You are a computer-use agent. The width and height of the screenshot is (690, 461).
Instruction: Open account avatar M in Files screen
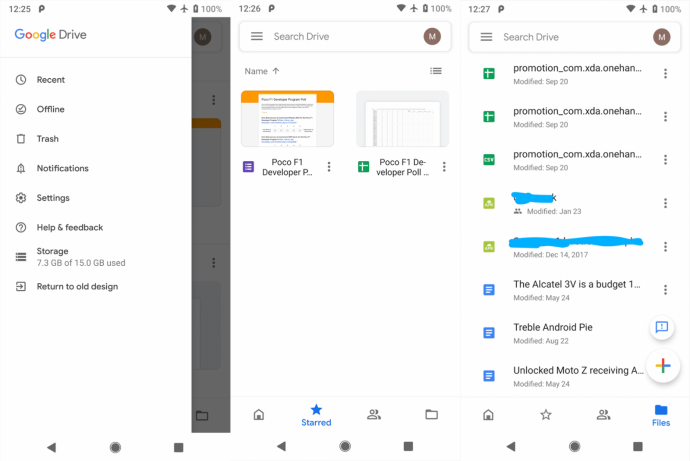point(661,37)
